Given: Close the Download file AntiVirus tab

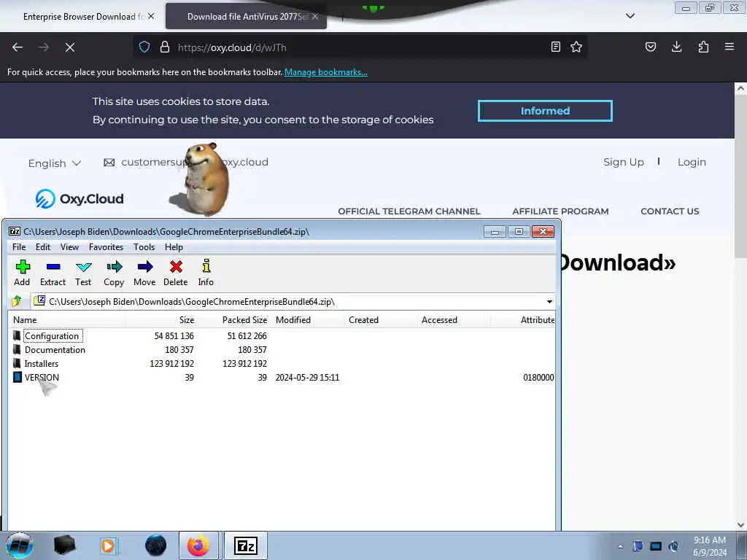Looking at the screenshot, I should 315,17.
